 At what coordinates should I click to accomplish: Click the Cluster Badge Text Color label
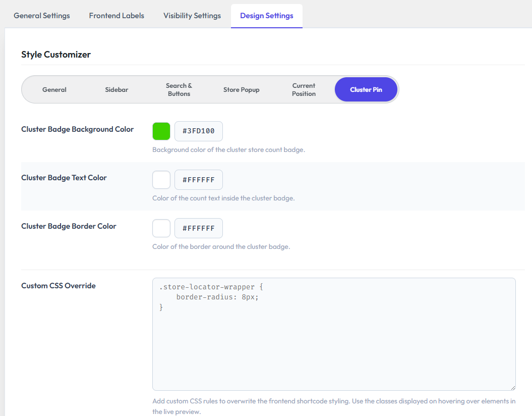pos(64,178)
